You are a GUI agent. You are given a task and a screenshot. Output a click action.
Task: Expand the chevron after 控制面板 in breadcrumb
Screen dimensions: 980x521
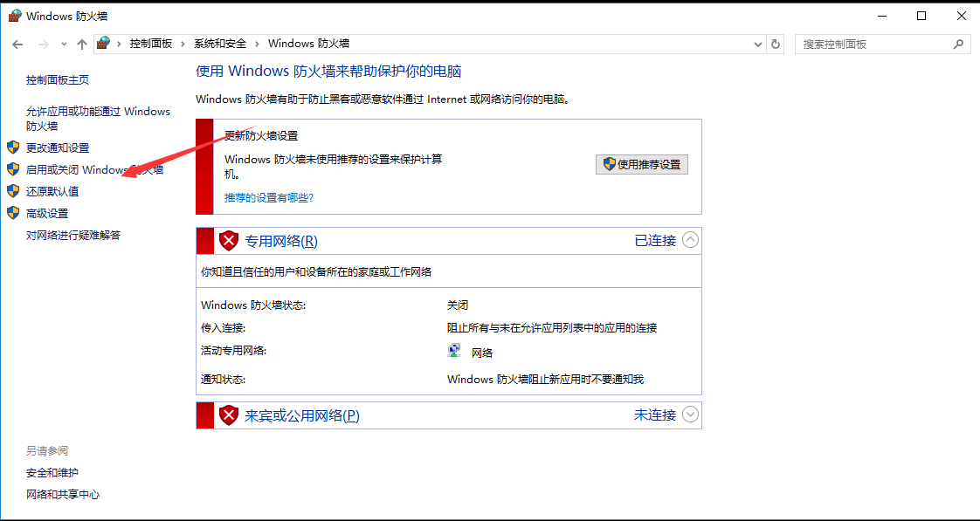[183, 44]
